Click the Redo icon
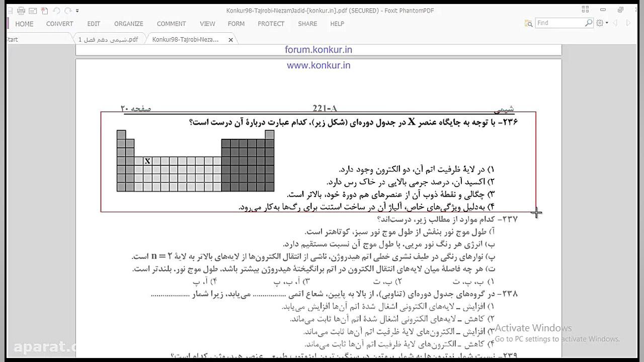The image size is (644, 362). coord(68,10)
